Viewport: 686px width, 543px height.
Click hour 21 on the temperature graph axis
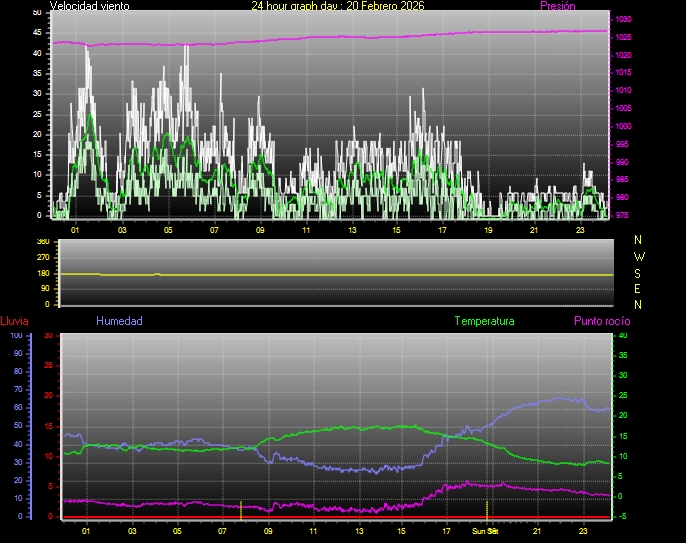pos(537,531)
